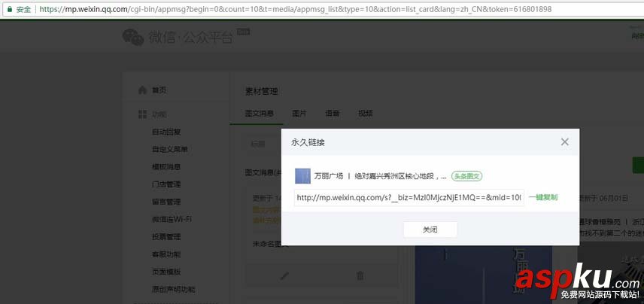Click the browser address bar URL

pos(296,9)
